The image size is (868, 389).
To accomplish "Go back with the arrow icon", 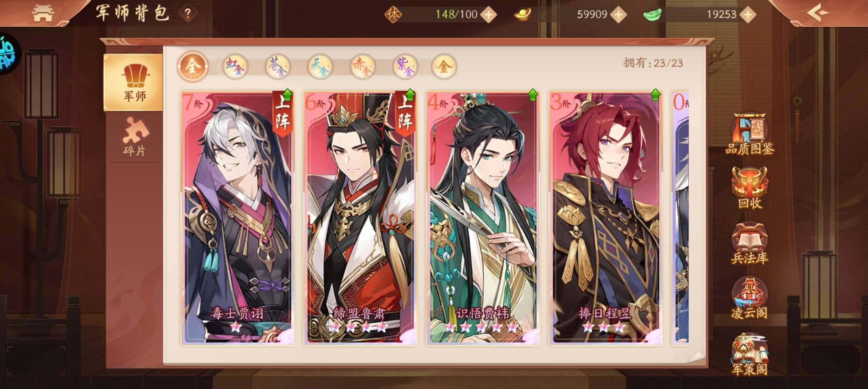I will 818,14.
